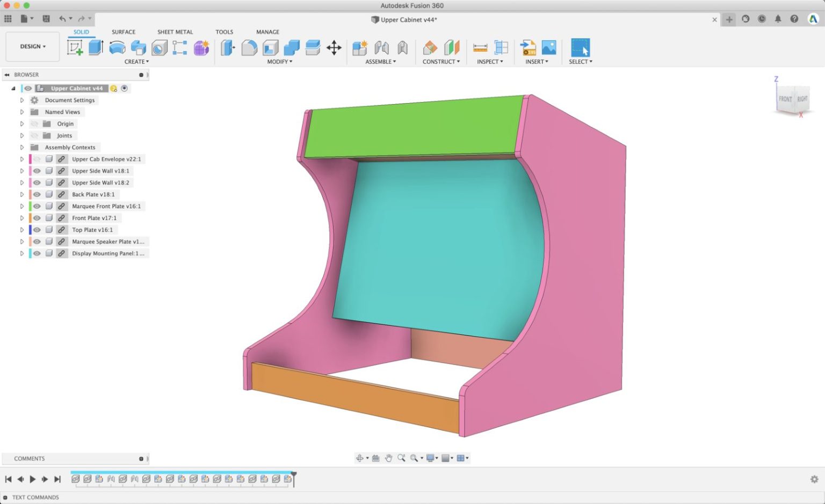Select the Press Pull tool
This screenshot has height=504, width=825.
click(x=228, y=48)
